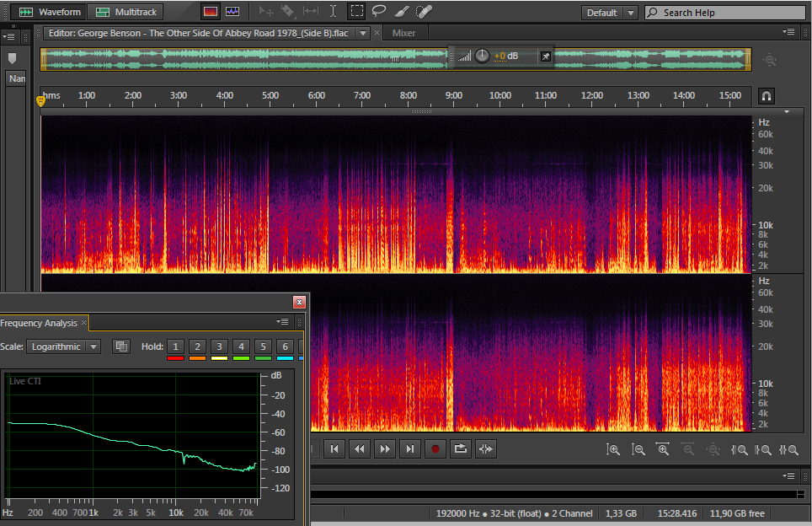The height and width of the screenshot is (526, 812).
Task: Toggle Skip Selection button
Action: pyautogui.click(x=486, y=448)
